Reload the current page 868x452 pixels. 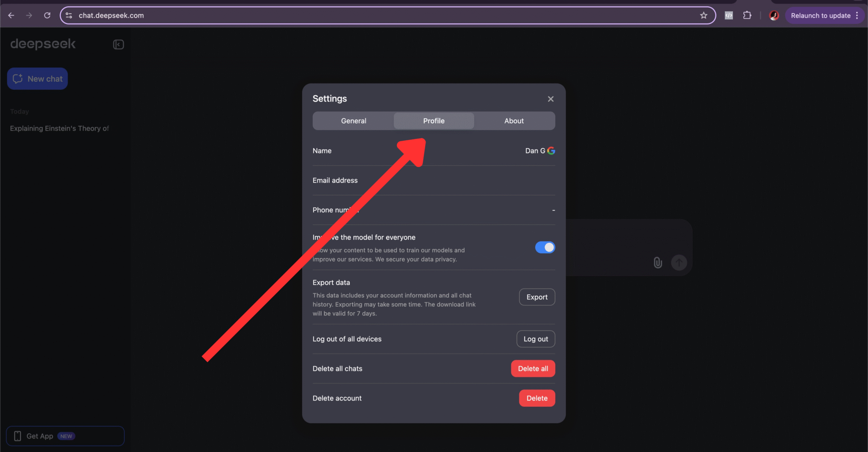click(47, 15)
